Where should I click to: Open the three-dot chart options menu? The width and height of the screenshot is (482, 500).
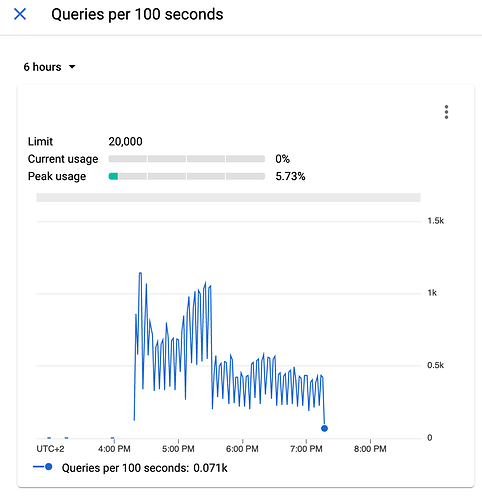[x=446, y=112]
